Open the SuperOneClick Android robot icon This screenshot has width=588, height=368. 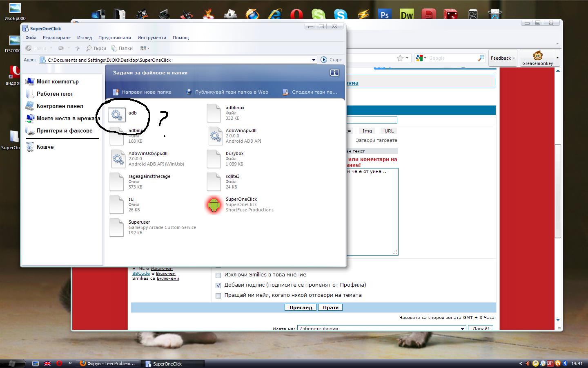[214, 204]
